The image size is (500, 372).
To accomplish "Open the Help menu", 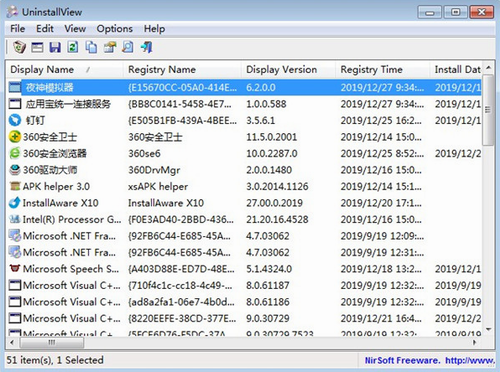I will click(x=155, y=29).
